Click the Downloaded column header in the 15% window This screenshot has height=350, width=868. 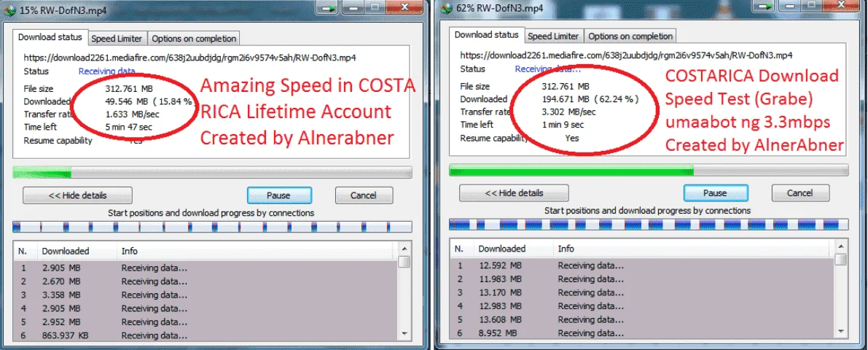(77, 251)
